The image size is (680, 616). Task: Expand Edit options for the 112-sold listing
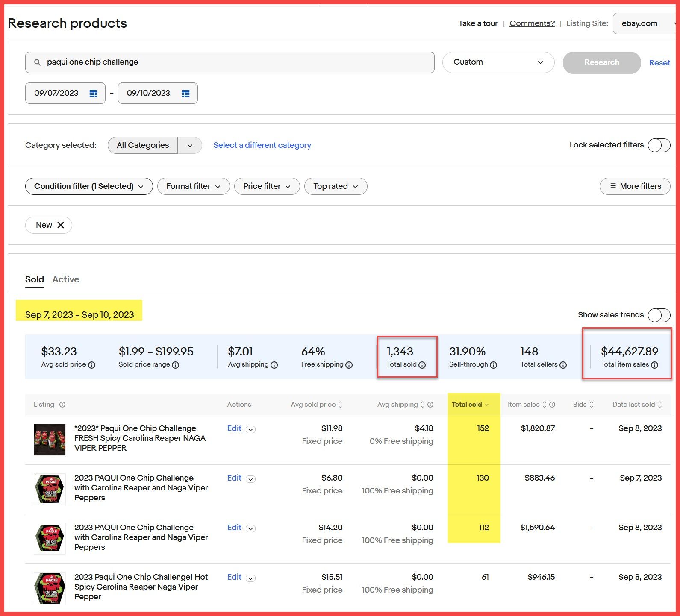(x=251, y=529)
